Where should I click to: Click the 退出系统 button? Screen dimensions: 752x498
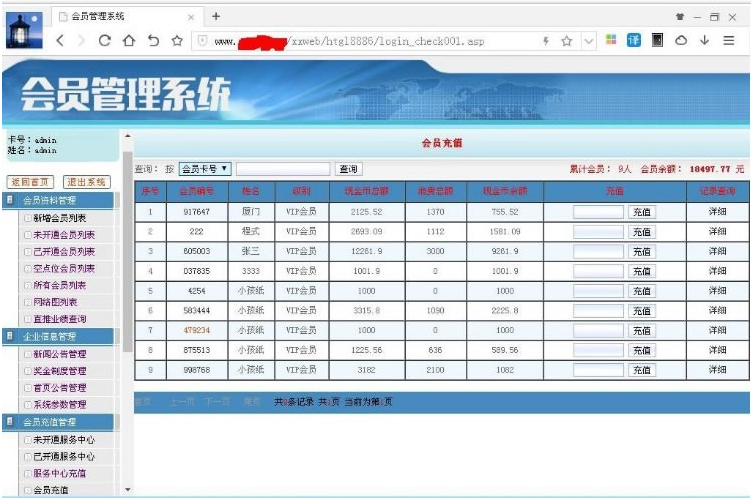click(86, 182)
